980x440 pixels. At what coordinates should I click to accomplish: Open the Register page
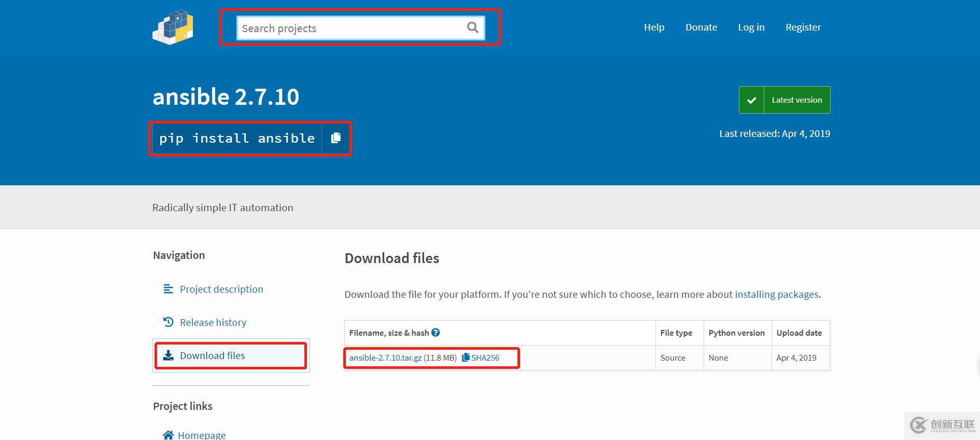tap(803, 27)
